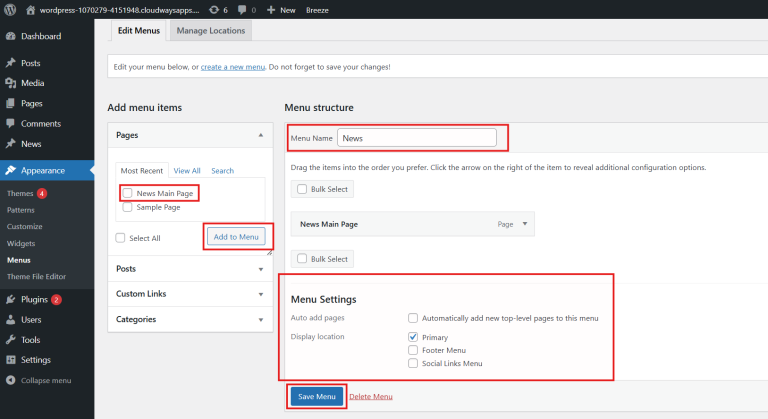The width and height of the screenshot is (768, 419).
Task: Open Patterns in Appearance submenu
Action: point(21,210)
